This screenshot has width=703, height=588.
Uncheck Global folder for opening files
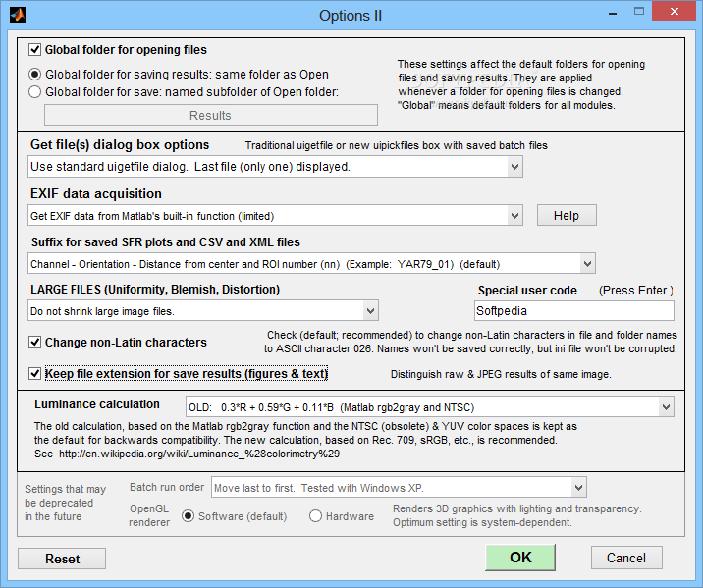tap(34, 49)
